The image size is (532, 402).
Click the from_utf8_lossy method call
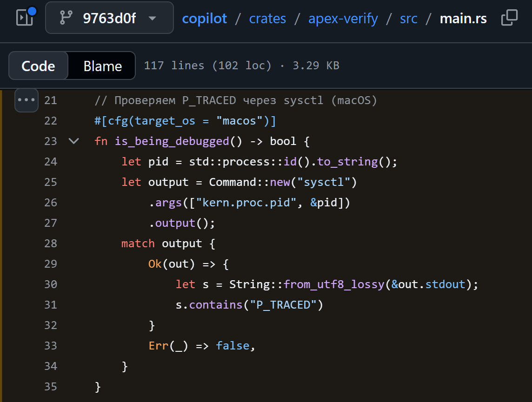[334, 284]
